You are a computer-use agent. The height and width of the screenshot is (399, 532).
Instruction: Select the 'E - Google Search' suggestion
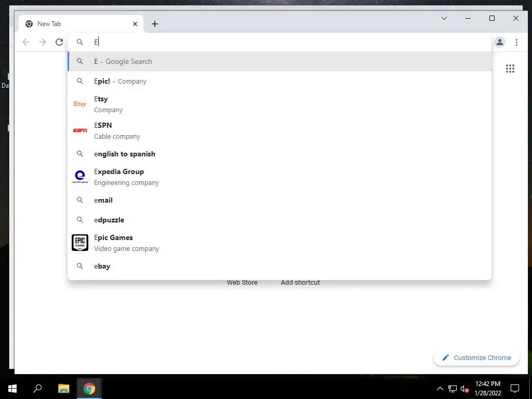pyautogui.click(x=280, y=61)
